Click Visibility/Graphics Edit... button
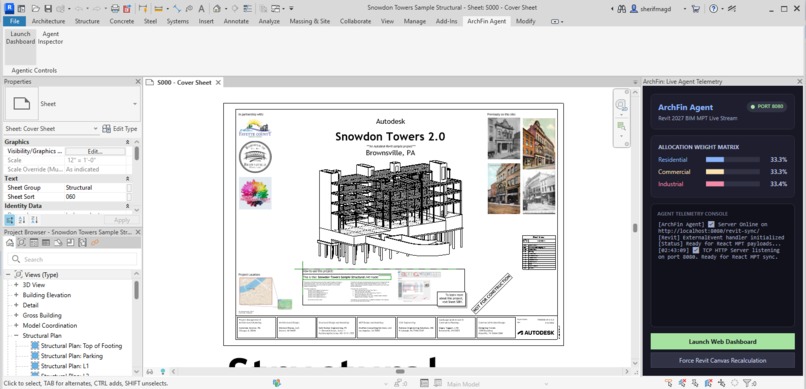Viewport: 806px width, 389px height. tap(95, 152)
